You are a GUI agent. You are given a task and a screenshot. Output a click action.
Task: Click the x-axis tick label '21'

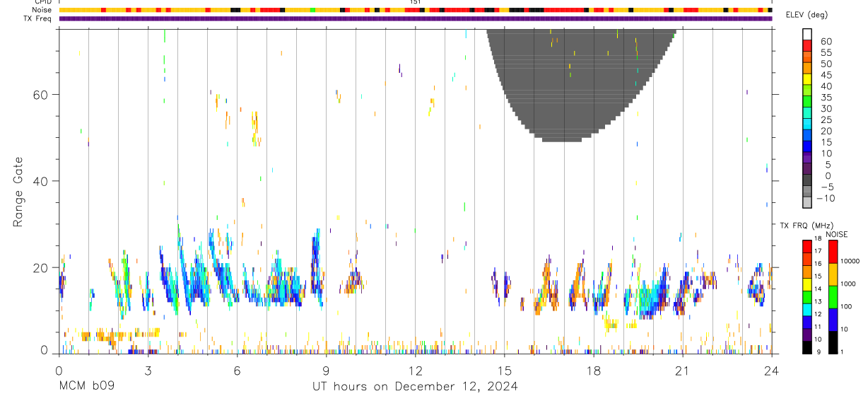(683, 370)
